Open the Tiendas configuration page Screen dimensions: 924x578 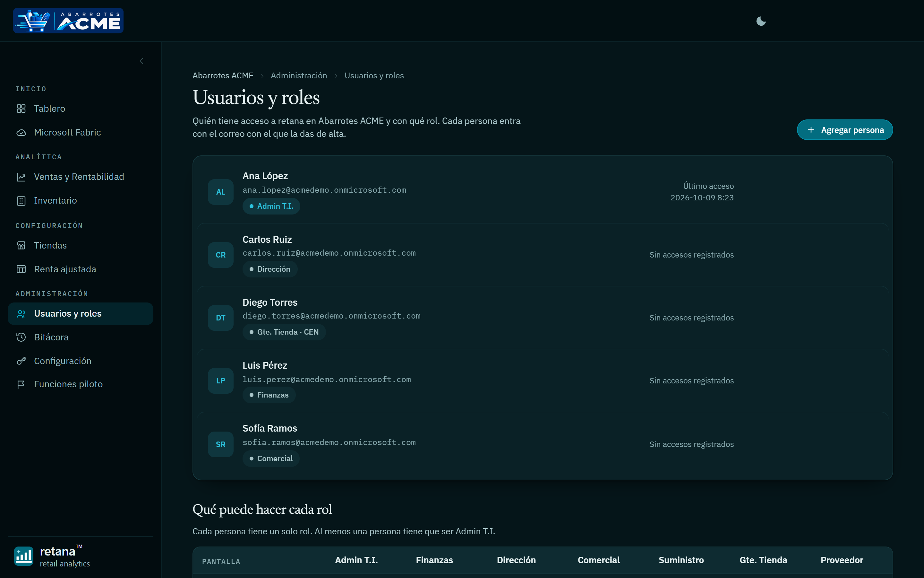point(80,245)
